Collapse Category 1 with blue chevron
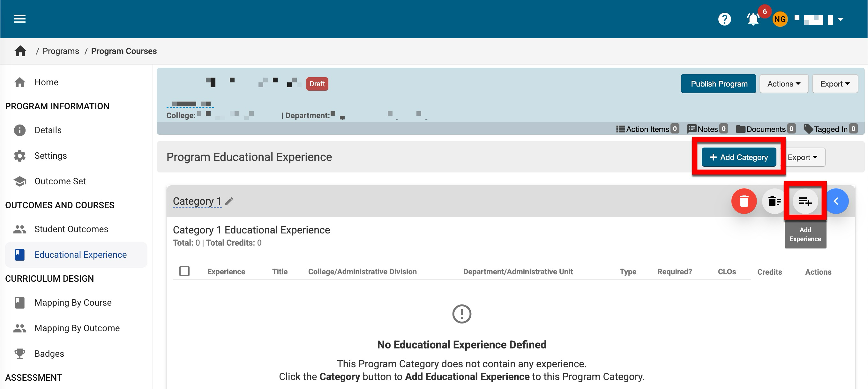This screenshot has width=868, height=389. coord(836,201)
